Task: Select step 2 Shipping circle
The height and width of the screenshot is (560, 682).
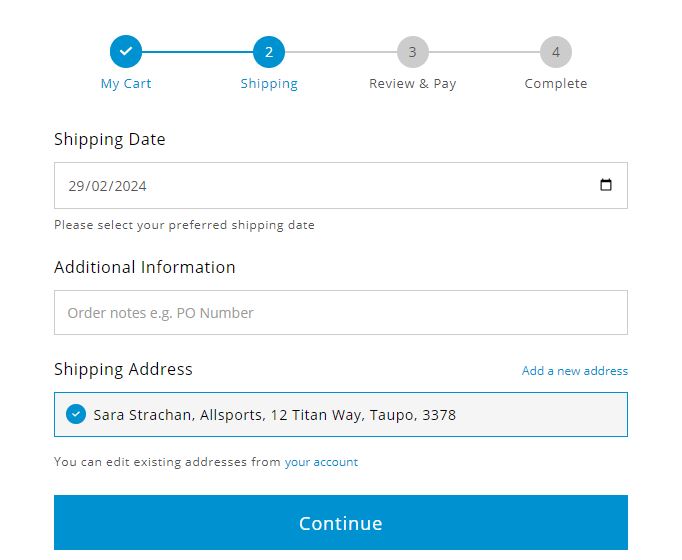Action: coord(269,52)
